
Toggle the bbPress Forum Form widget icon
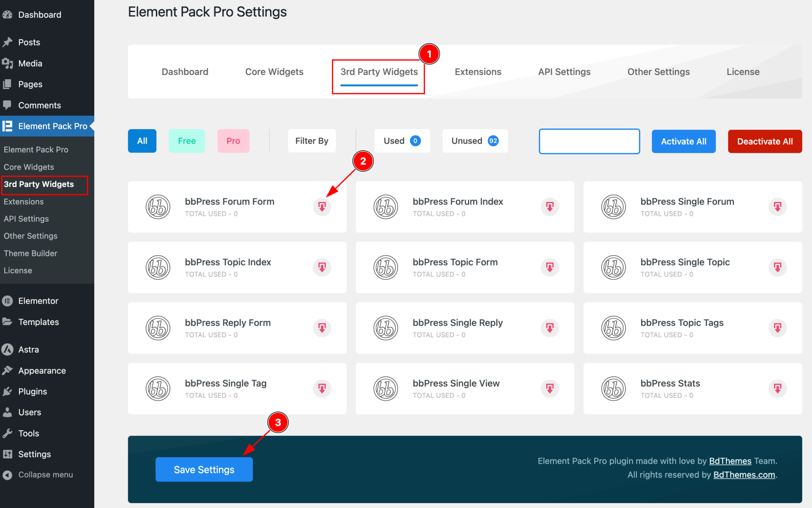click(x=322, y=206)
